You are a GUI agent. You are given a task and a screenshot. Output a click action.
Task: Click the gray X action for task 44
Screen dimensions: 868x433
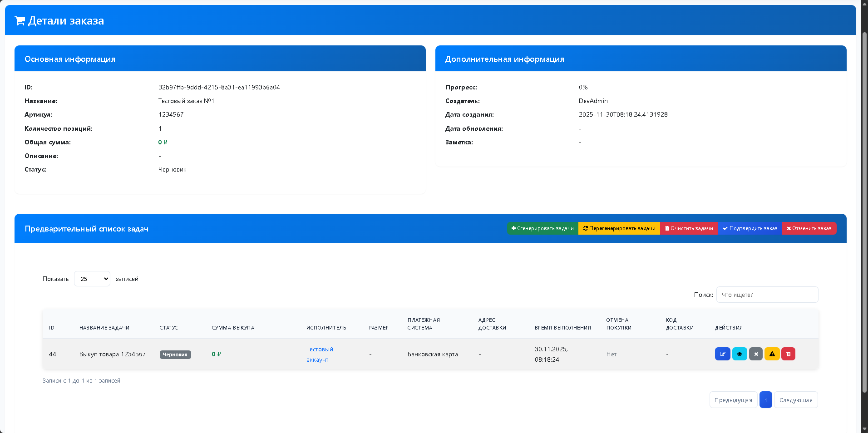point(756,354)
